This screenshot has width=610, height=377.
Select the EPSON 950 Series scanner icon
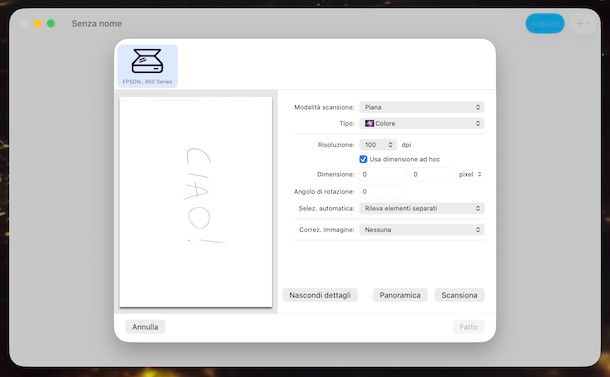point(147,66)
